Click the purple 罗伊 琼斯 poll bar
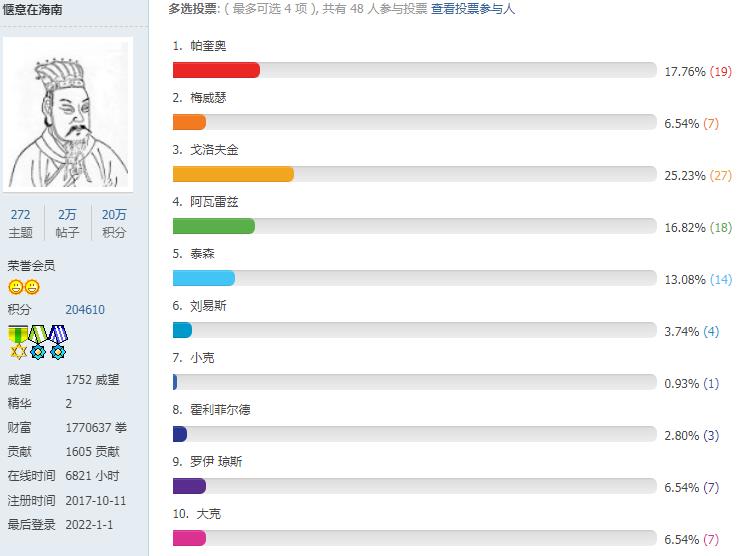This screenshot has width=754, height=556. coord(189,486)
